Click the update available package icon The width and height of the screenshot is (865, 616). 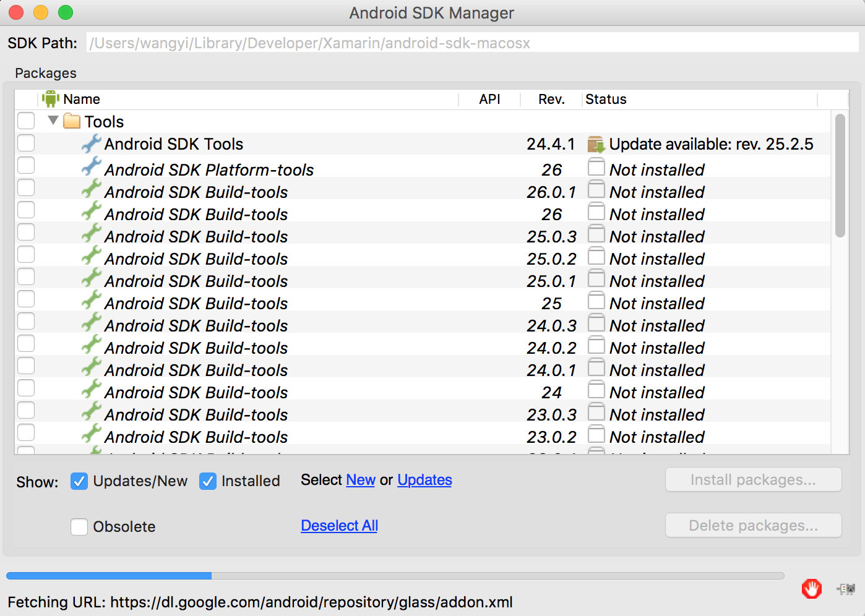click(x=596, y=144)
